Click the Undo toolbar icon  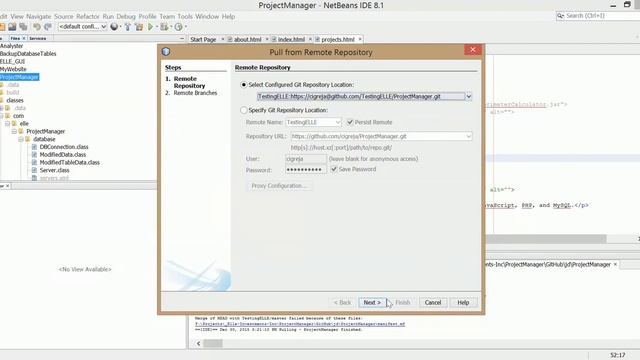coord(37,27)
